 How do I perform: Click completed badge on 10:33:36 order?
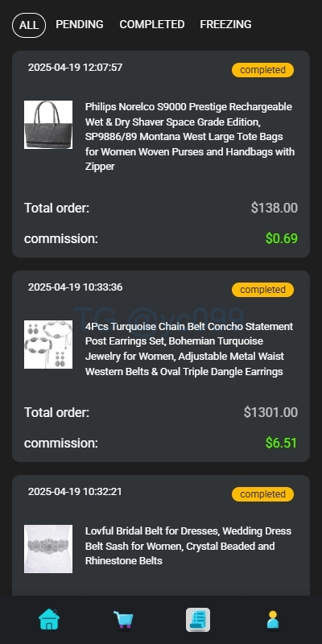[x=263, y=290]
